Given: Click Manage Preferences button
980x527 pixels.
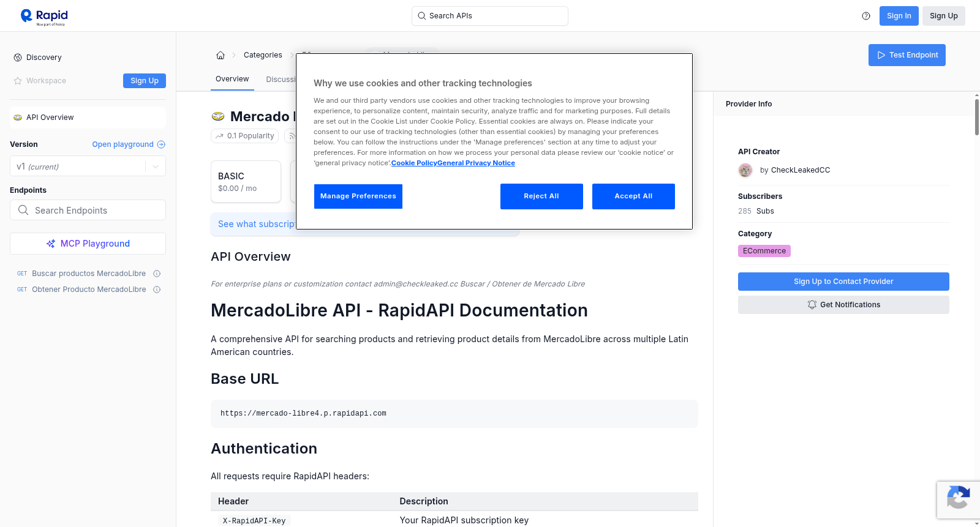Looking at the screenshot, I should click(x=358, y=196).
